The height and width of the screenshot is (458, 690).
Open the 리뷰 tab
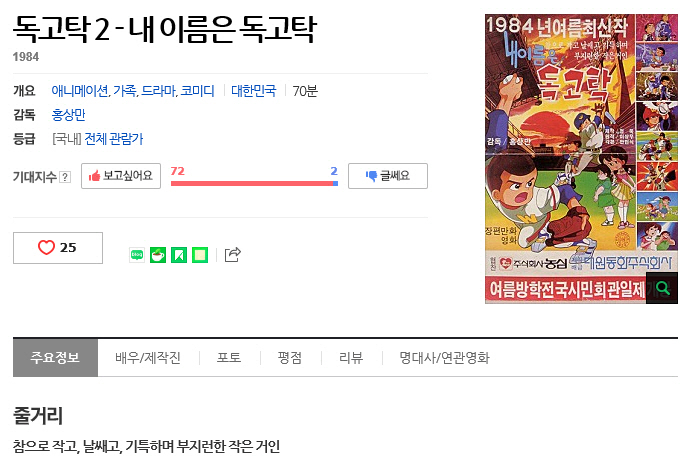[351, 358]
